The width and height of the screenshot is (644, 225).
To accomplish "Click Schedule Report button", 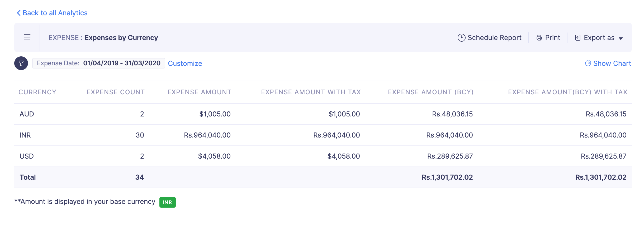I will (x=494, y=38).
